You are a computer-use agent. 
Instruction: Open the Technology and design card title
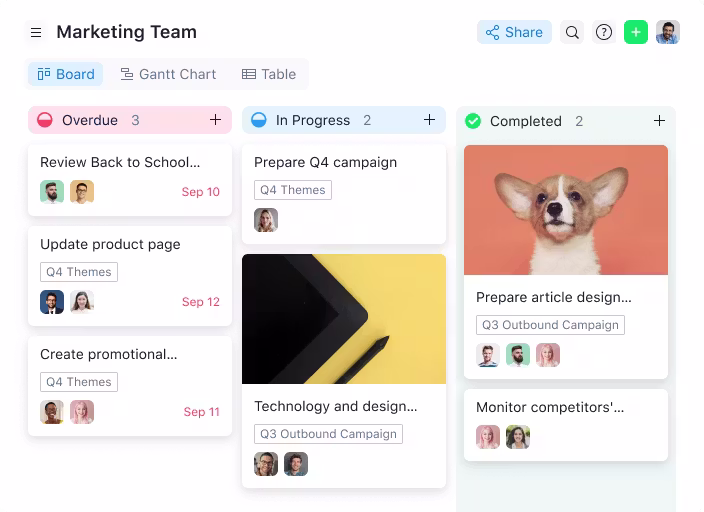tap(336, 406)
